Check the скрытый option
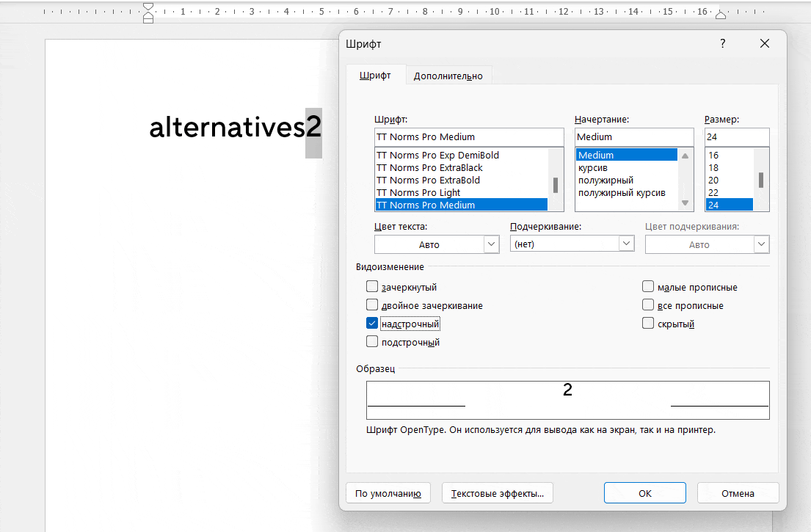The width and height of the screenshot is (811, 532). [648, 324]
